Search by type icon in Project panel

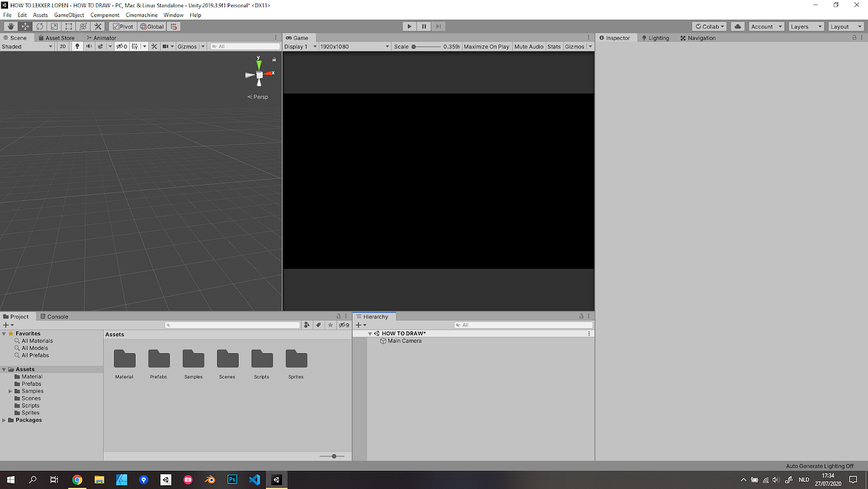(307, 325)
